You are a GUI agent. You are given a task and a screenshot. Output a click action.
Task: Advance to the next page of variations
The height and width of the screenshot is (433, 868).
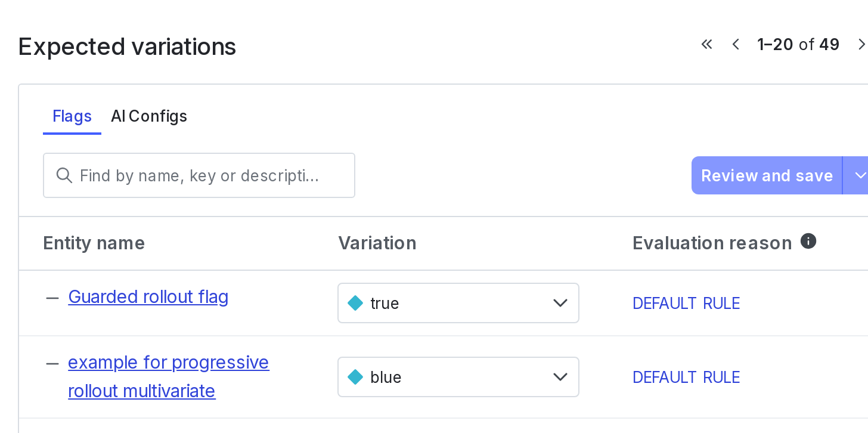[862, 44]
